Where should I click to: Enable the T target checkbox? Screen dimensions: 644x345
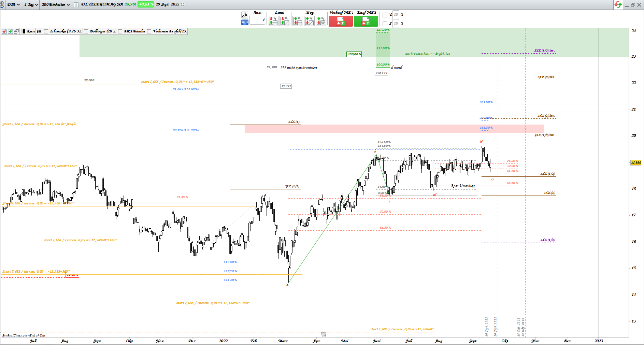coord(385,15)
